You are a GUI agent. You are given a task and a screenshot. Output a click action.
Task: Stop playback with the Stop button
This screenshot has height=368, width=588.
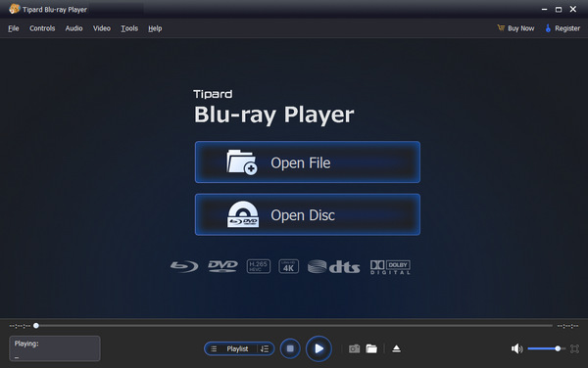(290, 348)
